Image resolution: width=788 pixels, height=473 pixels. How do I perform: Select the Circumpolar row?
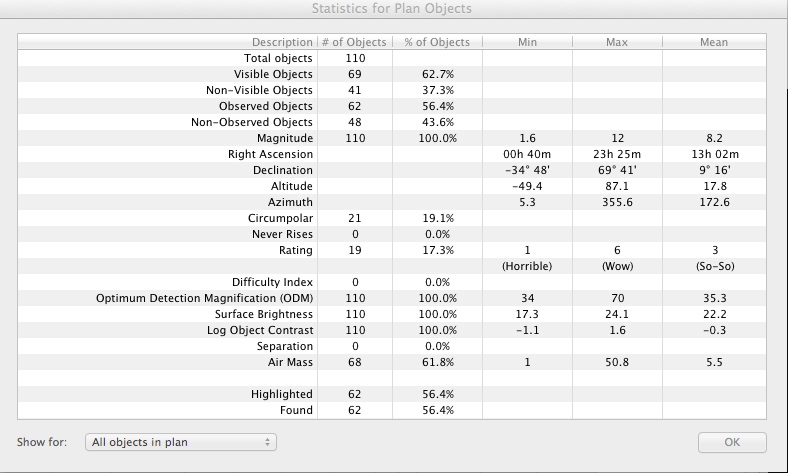280,218
